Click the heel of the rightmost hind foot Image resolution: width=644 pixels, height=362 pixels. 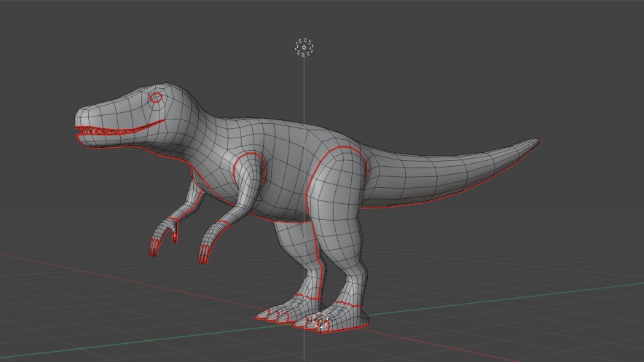(362, 319)
